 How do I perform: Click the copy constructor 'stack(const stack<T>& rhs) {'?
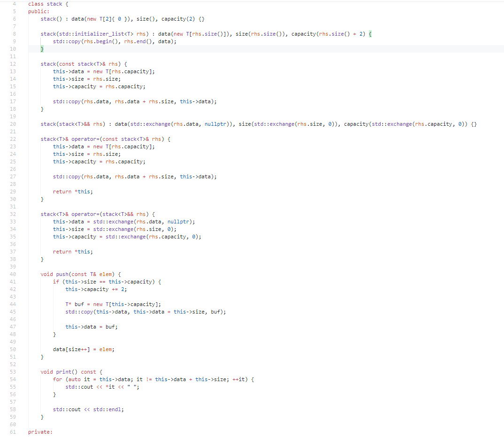(x=84, y=64)
